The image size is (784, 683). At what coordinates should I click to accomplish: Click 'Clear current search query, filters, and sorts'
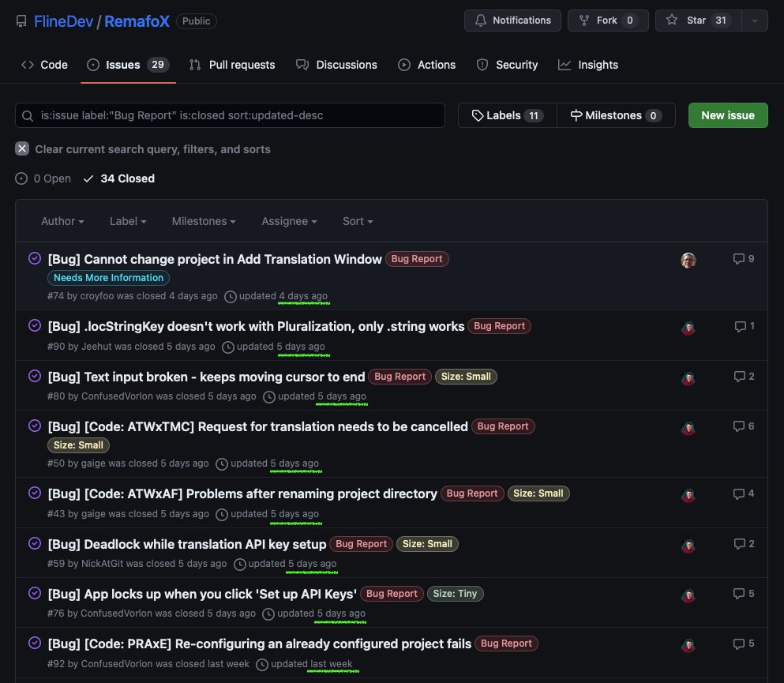pos(152,149)
